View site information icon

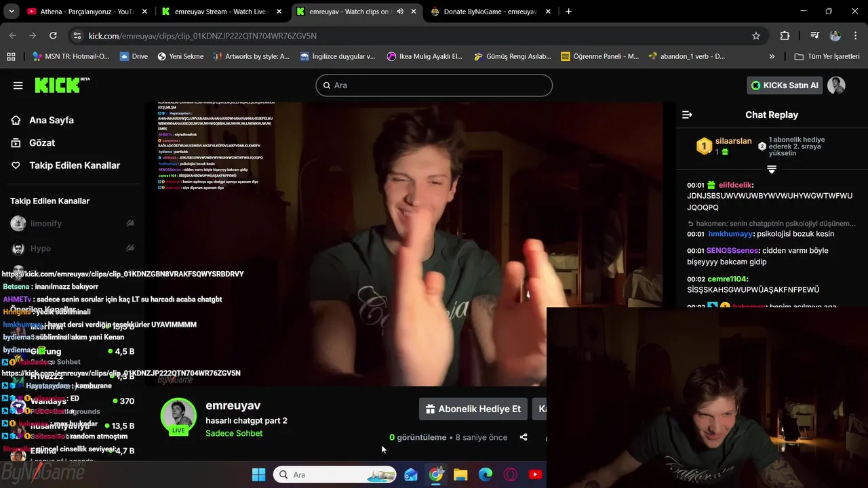click(x=77, y=36)
